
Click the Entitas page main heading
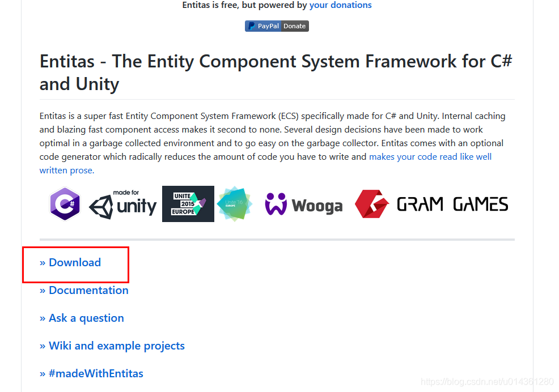coord(276,74)
